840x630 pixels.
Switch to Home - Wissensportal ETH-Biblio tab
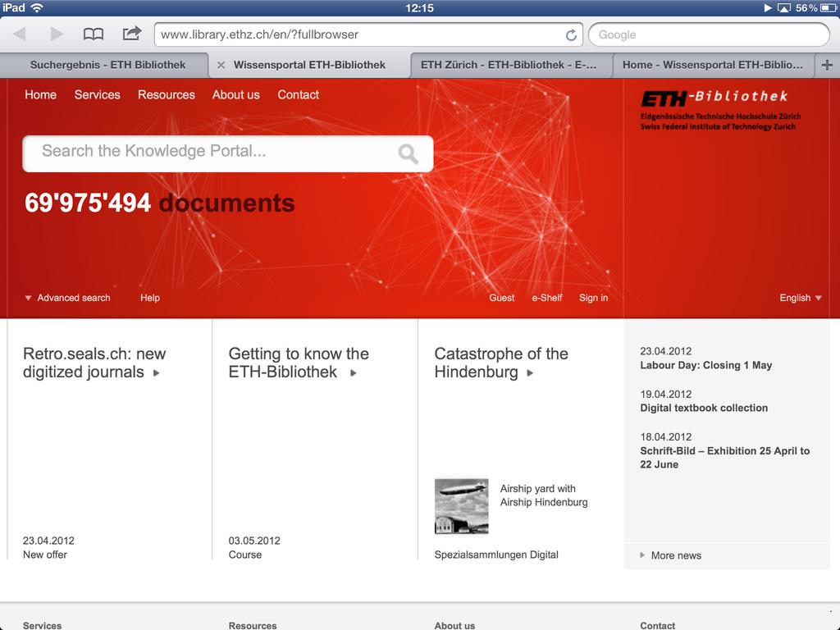(713, 65)
